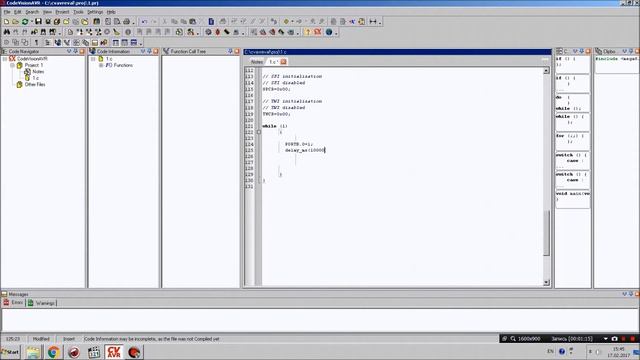Click the Save floppy disk icon
The height and width of the screenshot is (360, 640).
coord(38,22)
